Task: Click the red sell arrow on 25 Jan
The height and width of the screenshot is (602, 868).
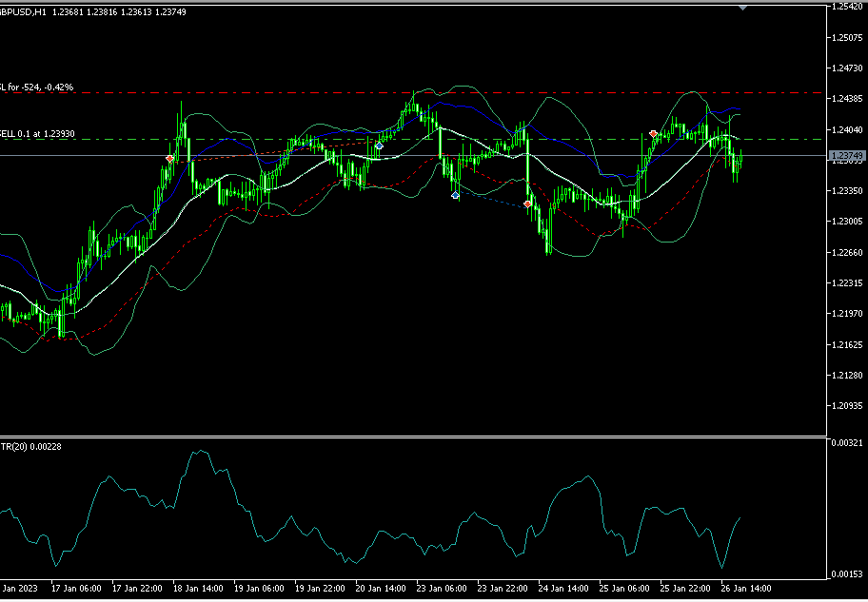Action: coord(653,134)
